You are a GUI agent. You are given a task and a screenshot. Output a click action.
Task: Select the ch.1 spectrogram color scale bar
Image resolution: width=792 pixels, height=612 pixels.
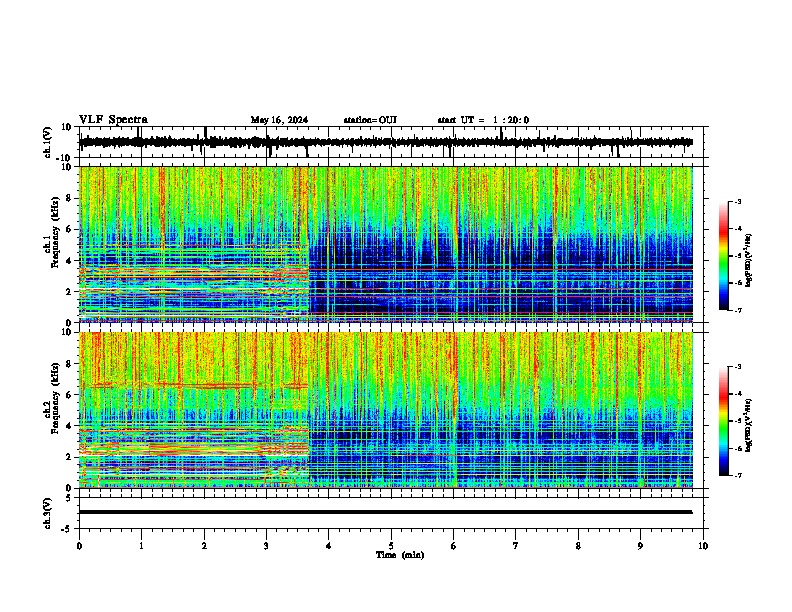click(x=724, y=256)
